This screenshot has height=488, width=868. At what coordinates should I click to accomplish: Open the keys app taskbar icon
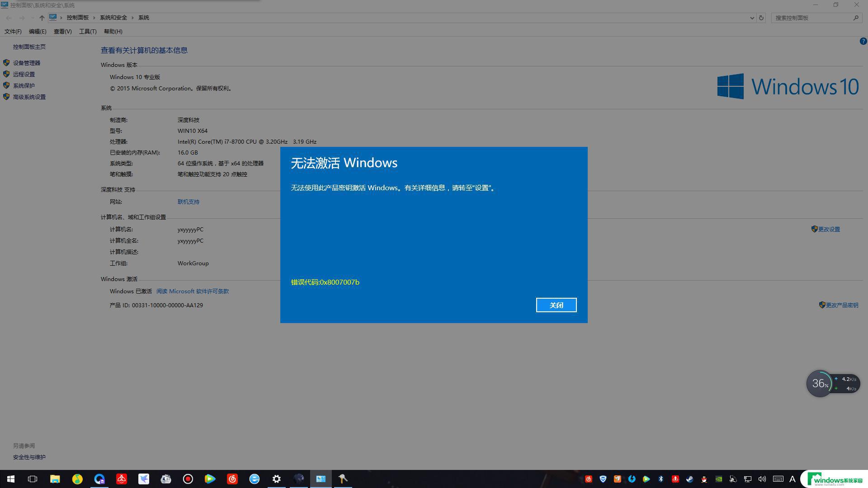click(x=343, y=479)
